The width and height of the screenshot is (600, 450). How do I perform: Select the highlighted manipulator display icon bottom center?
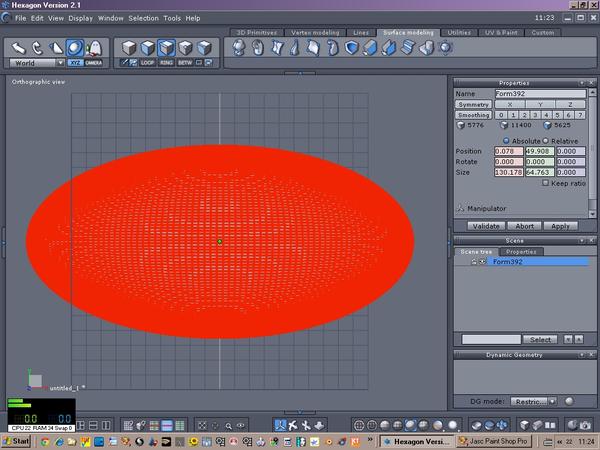pyautogui.click(x=280, y=425)
